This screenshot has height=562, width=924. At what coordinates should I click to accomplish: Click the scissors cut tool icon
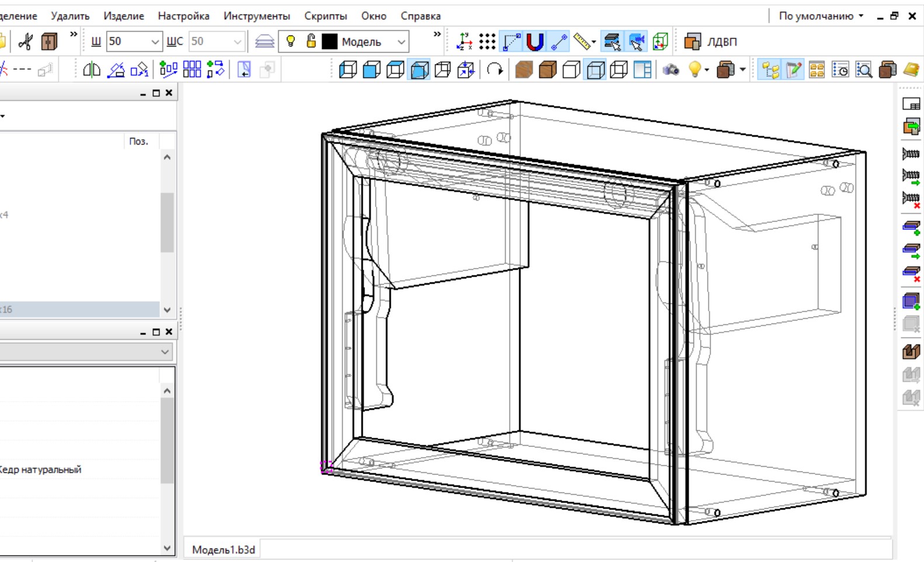click(26, 41)
